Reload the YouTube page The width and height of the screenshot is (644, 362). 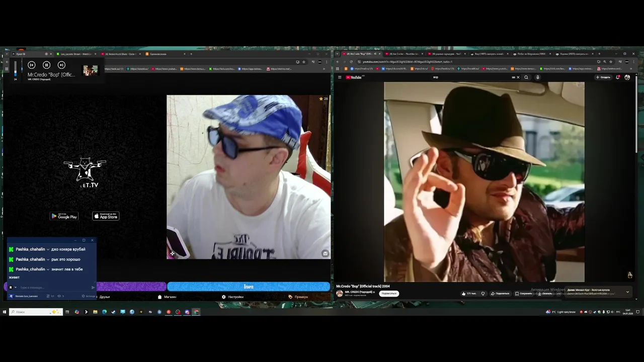click(351, 62)
